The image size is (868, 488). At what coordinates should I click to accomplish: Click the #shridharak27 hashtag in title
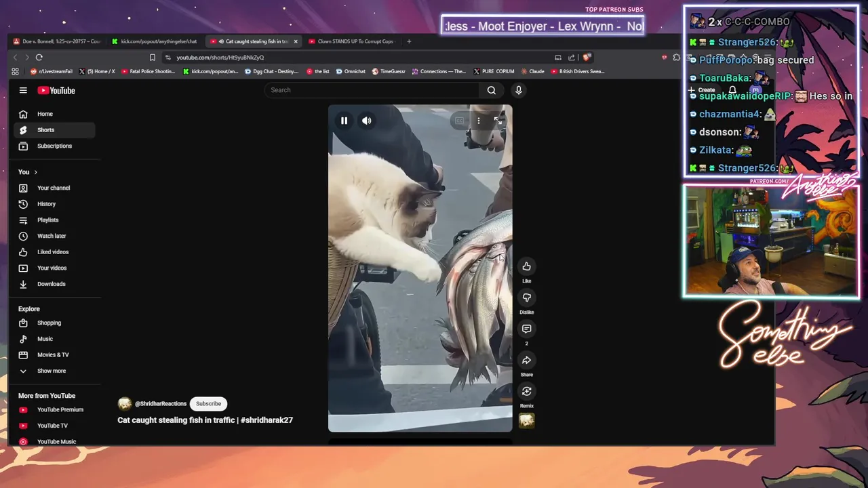coord(267,420)
